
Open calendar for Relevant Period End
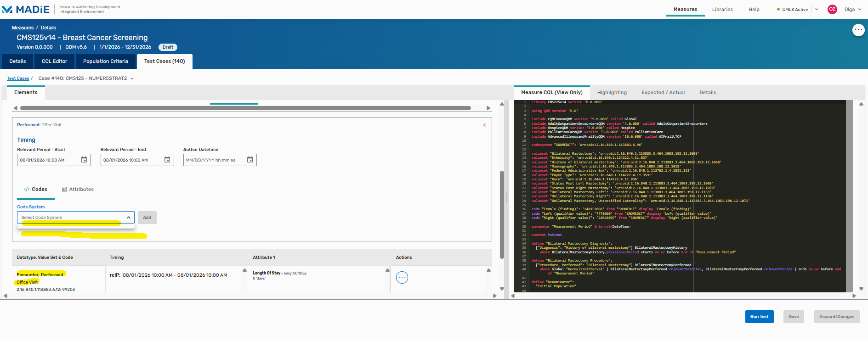[167, 160]
